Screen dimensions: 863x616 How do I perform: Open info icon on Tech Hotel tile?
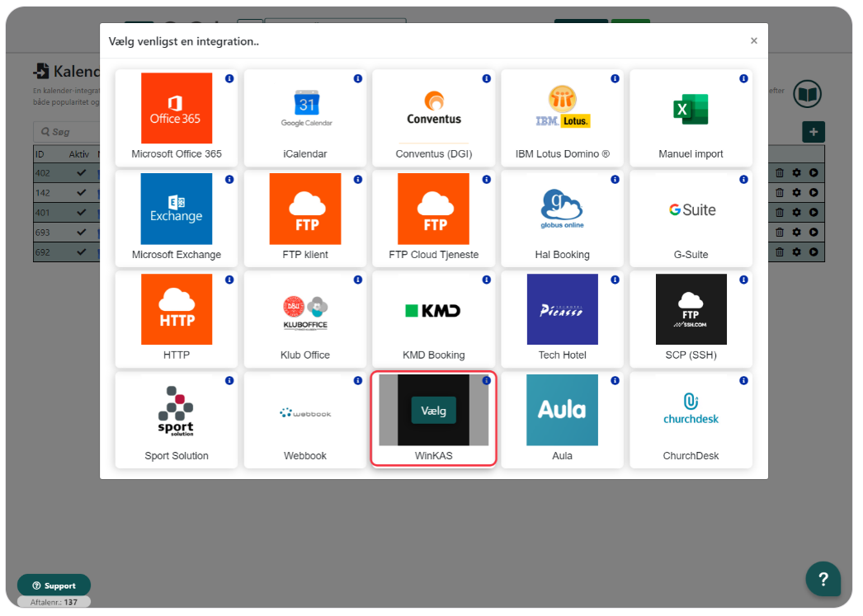coord(615,280)
